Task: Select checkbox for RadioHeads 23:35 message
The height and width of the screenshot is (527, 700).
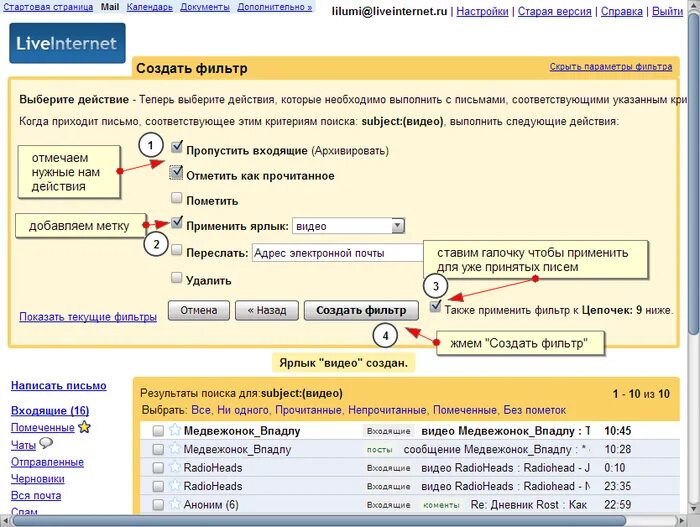Action: [158, 486]
